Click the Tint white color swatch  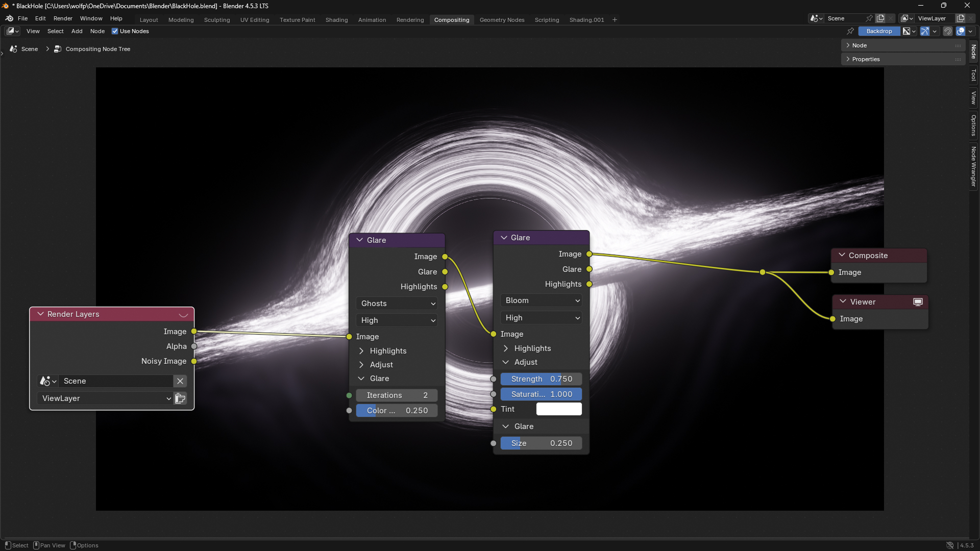tap(559, 409)
